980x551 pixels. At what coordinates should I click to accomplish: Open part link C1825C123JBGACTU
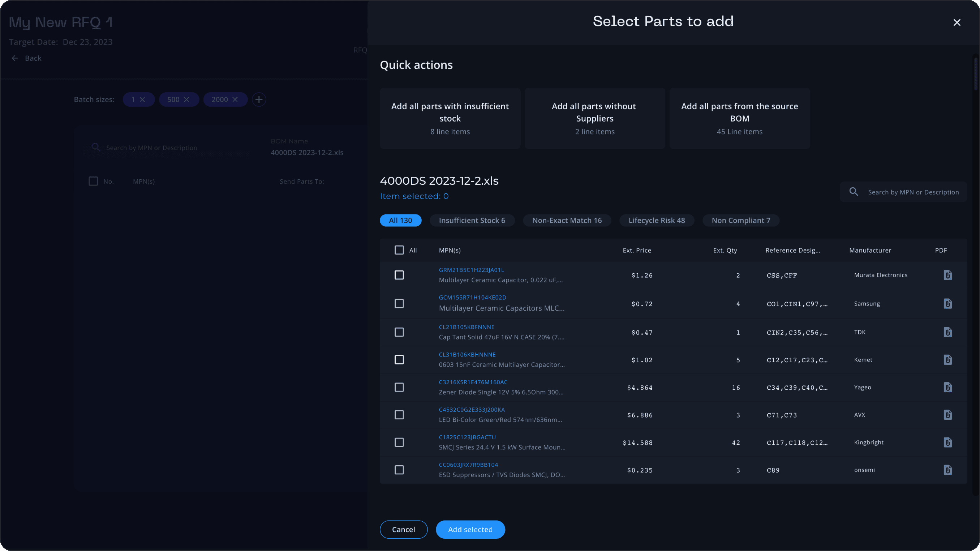point(467,437)
